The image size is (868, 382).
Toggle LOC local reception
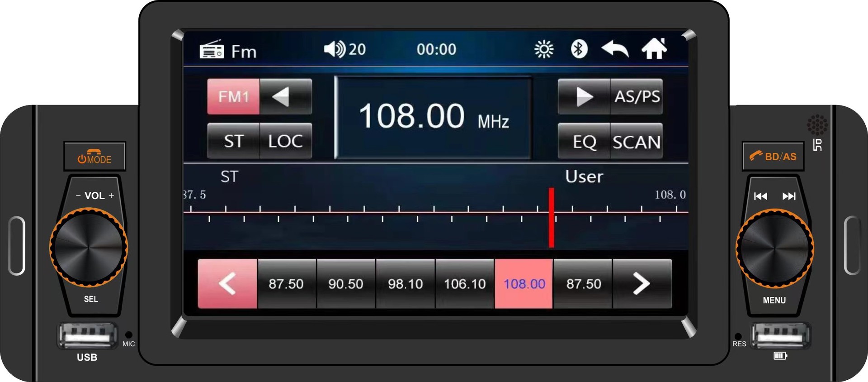(x=286, y=141)
